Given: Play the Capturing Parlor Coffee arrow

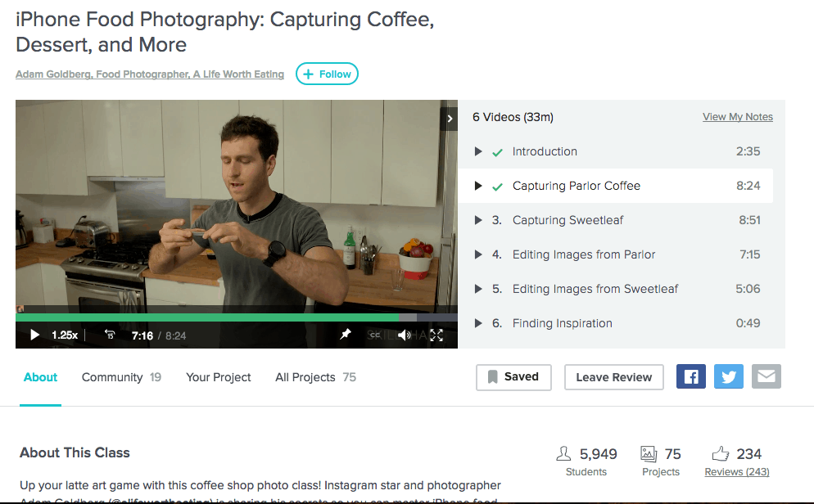Looking at the screenshot, I should [478, 186].
